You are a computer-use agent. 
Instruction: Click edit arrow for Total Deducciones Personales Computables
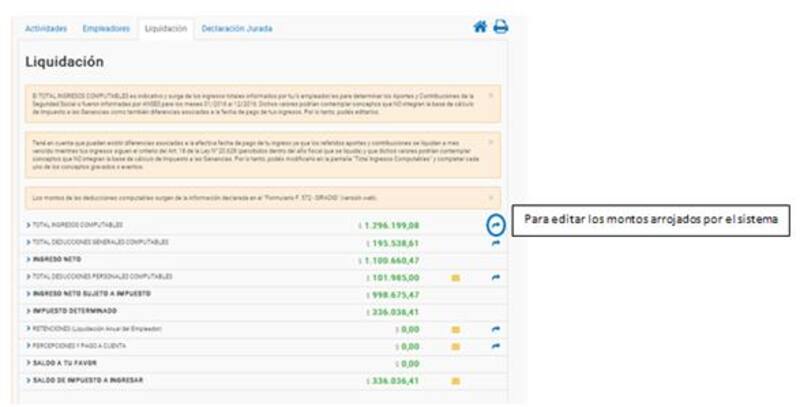[x=495, y=277]
